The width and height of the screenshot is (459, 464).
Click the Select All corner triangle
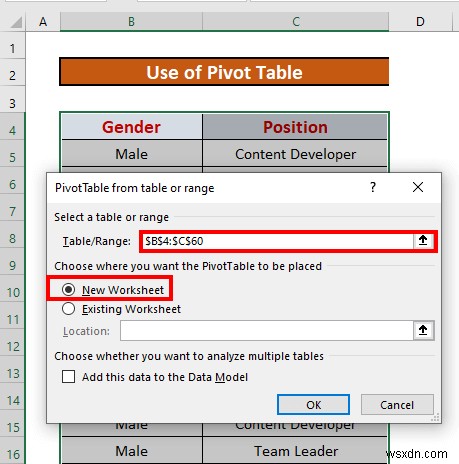[16, 22]
